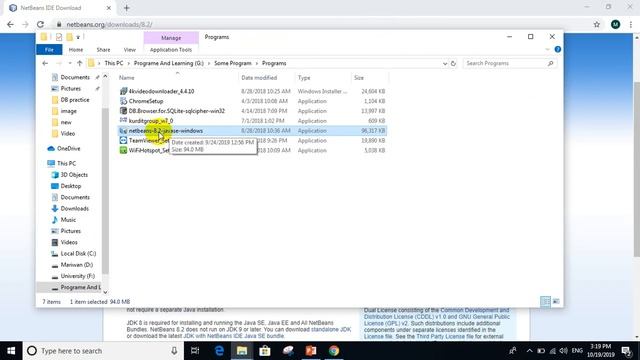Image resolution: width=640 pixels, height=360 pixels.
Task: Open pinned Documents in Quick access
Action: coord(75,77)
